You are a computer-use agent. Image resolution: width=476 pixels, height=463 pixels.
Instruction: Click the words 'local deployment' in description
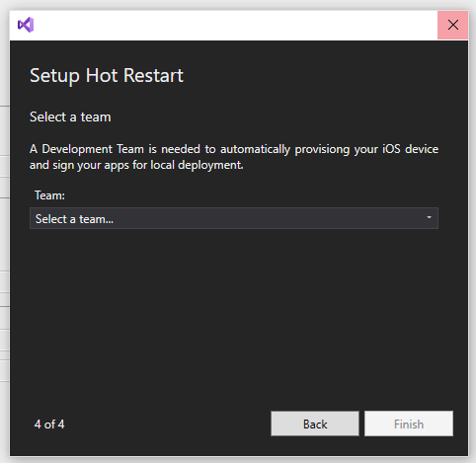[197, 165]
